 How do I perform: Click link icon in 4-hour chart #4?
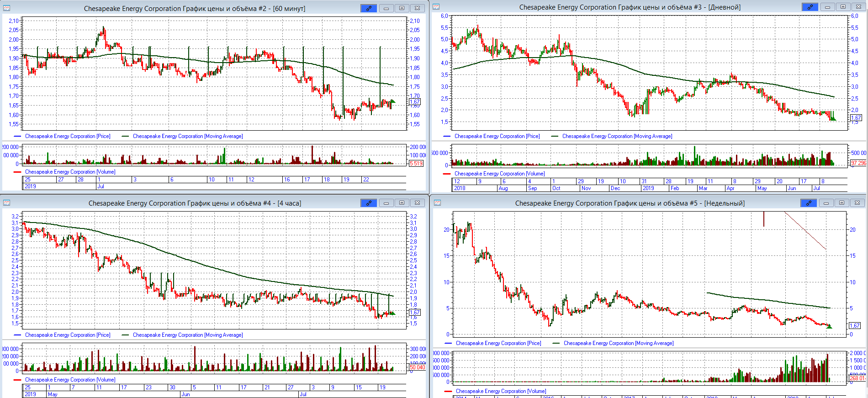368,203
